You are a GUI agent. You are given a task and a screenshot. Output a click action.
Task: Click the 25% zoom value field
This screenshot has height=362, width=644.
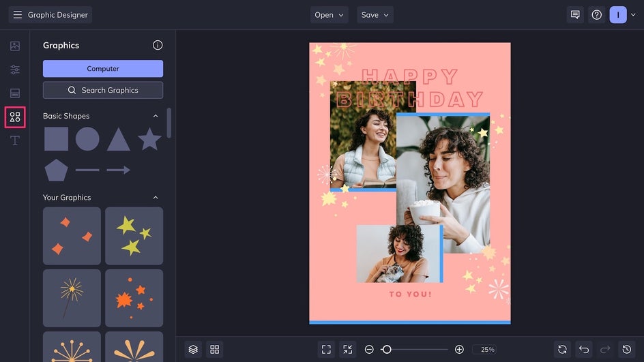point(484,349)
